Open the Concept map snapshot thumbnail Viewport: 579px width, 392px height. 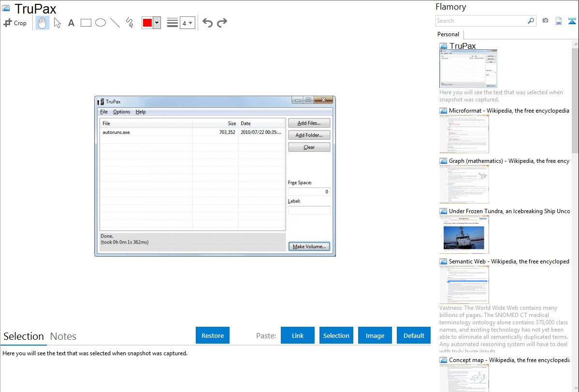464,378
